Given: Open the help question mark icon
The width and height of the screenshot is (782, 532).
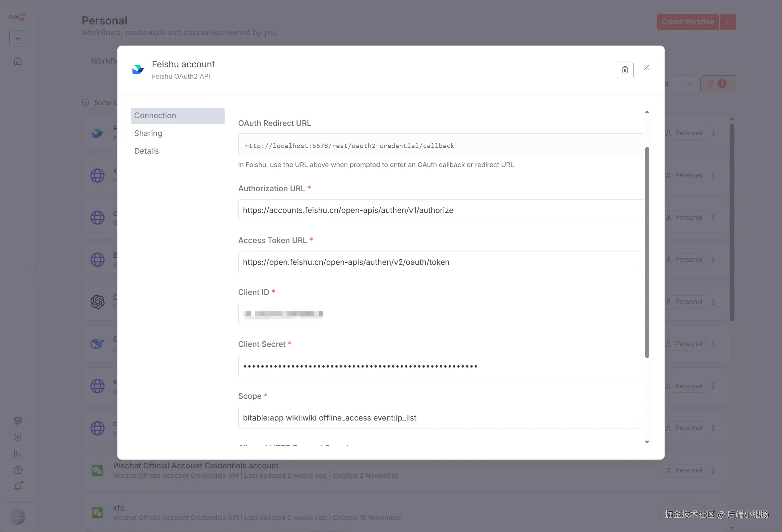Looking at the screenshot, I should pos(18,470).
